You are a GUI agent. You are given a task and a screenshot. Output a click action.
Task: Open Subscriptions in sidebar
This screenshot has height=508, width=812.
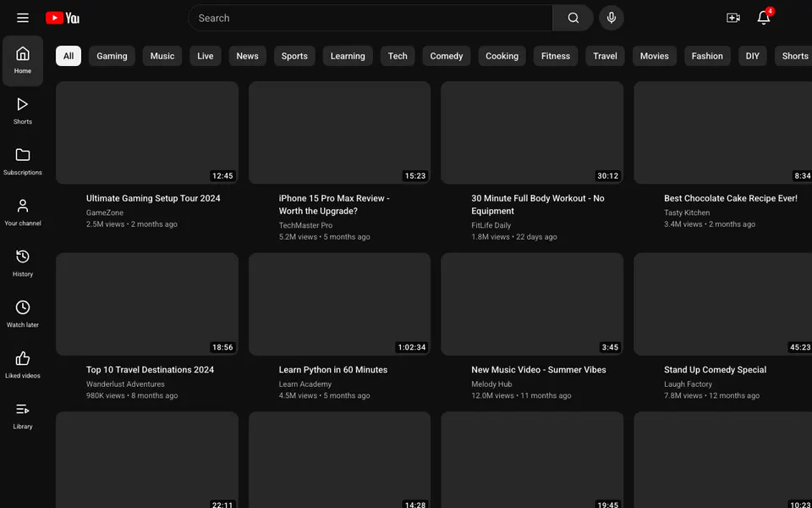coord(23,163)
